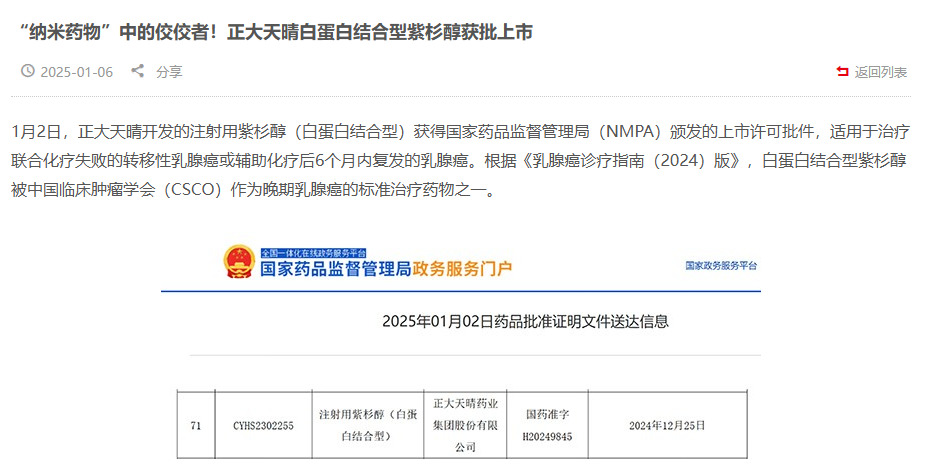Click the 全国一体化在线政务服务平台 label
939x474 pixels.
(313, 253)
